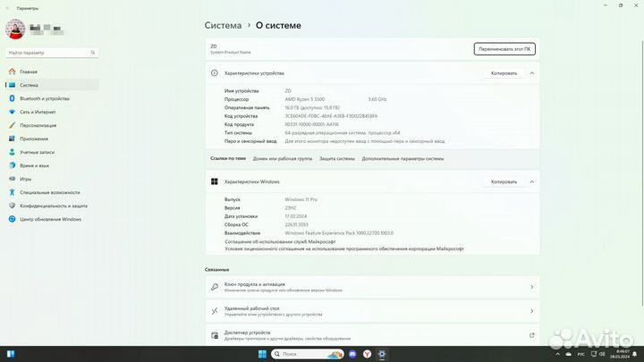Click the user profile avatar
The image size is (644, 362).
pos(15,29)
